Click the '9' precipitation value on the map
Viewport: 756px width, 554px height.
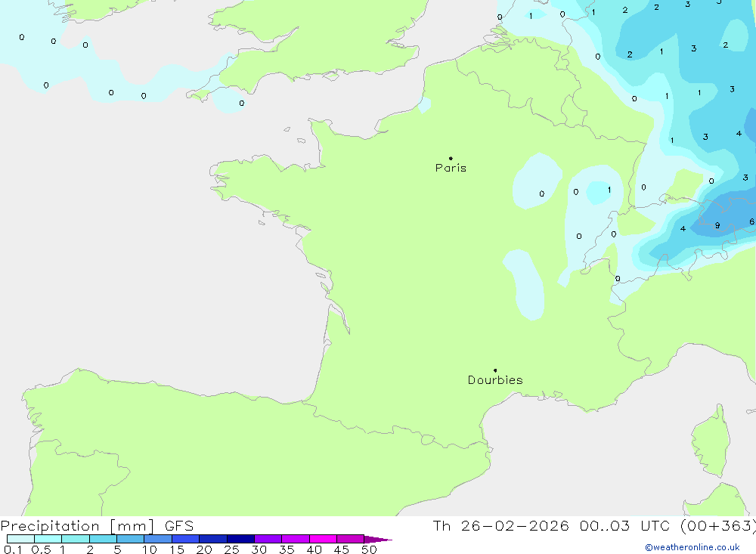(717, 225)
